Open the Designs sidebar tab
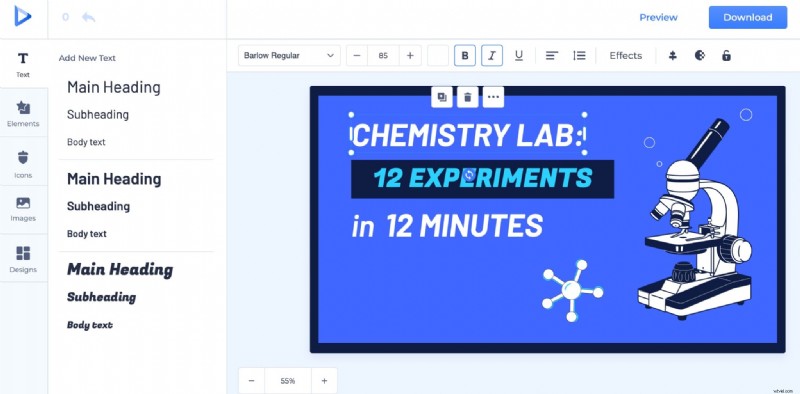Screen dimensions: 800x394 coord(23,259)
